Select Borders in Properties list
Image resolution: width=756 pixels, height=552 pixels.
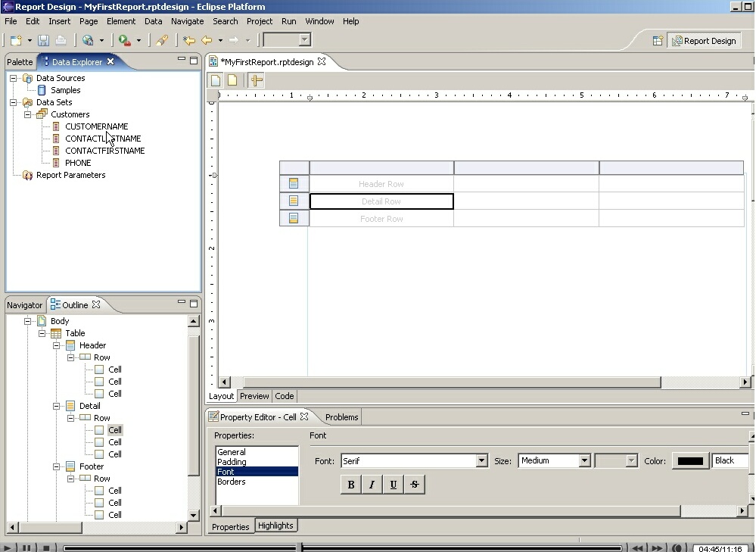pyautogui.click(x=232, y=482)
